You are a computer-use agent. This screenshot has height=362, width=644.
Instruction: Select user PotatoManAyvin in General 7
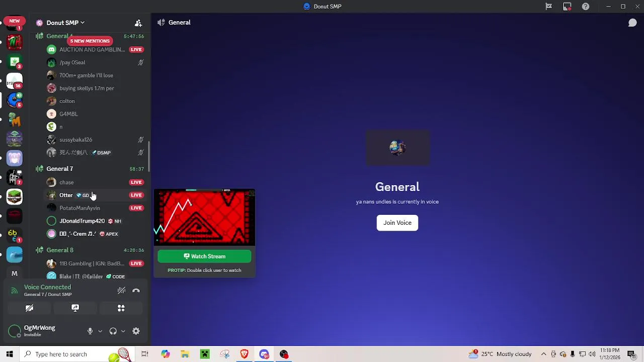[79, 208]
